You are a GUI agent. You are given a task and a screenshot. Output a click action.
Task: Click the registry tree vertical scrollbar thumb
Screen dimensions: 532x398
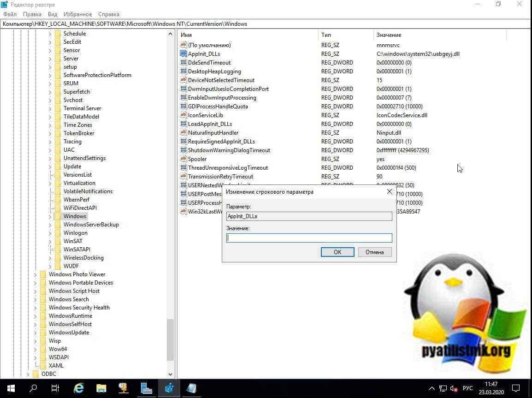click(x=170, y=339)
